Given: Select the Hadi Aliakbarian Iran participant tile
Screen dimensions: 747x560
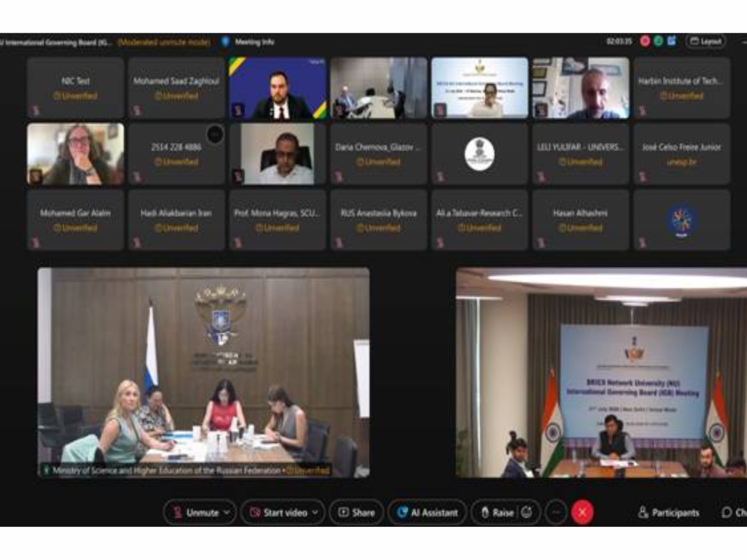Looking at the screenshot, I should (176, 220).
